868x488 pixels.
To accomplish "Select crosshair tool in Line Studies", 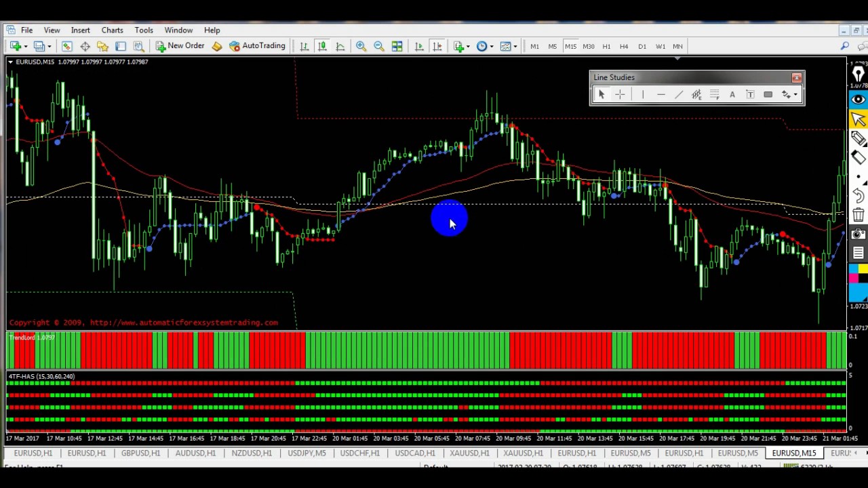I will coord(620,95).
